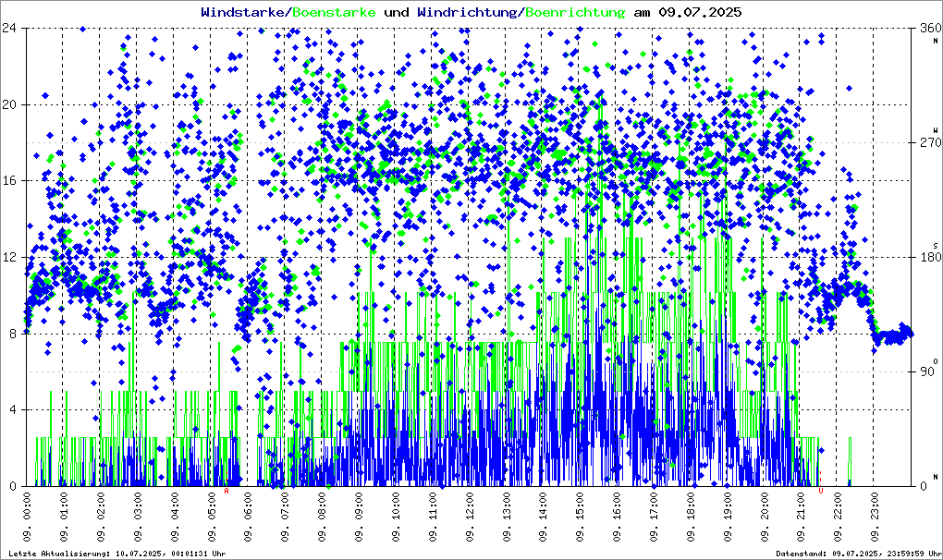
Task: Click the '09. 07:00' time axis label
Action: 285,517
